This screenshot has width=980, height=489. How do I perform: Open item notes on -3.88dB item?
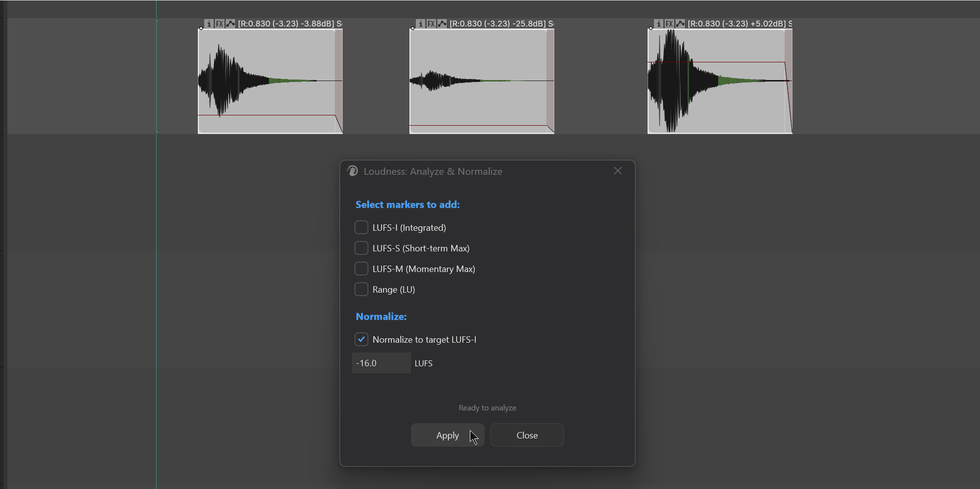[x=209, y=24]
